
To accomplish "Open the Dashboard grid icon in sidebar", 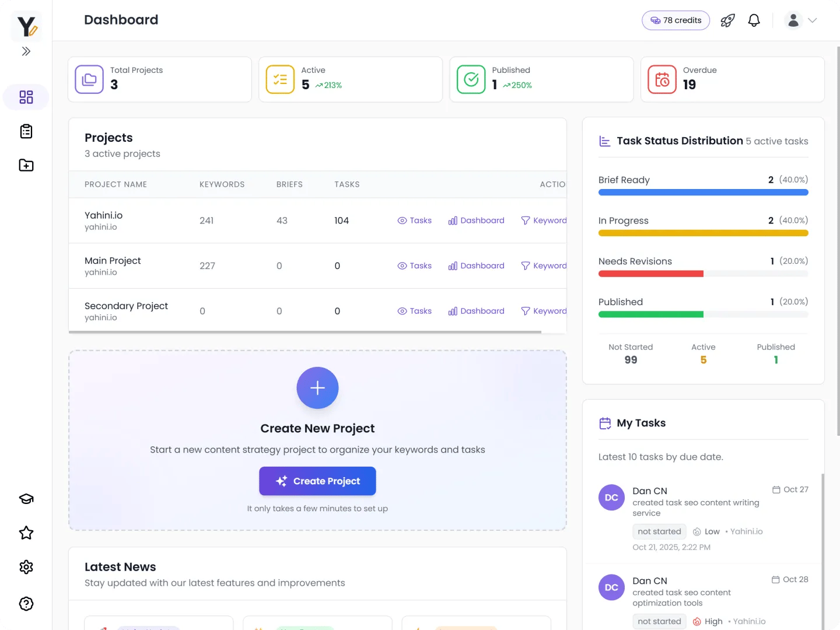I will [x=26, y=97].
